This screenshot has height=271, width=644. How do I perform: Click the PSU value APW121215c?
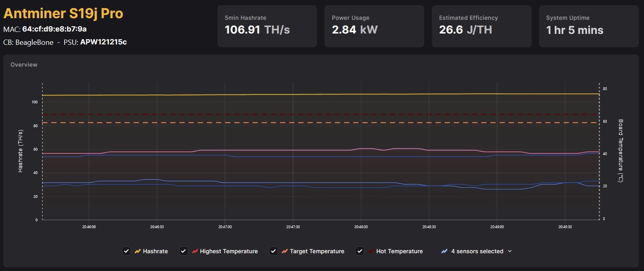click(103, 42)
